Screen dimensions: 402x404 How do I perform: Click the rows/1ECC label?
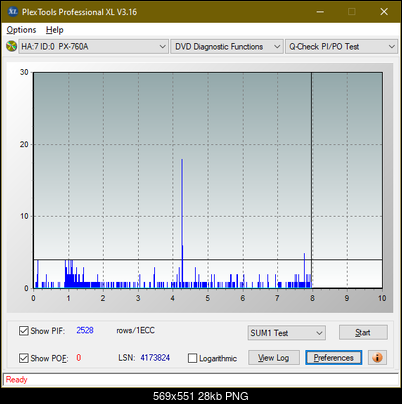click(x=135, y=330)
